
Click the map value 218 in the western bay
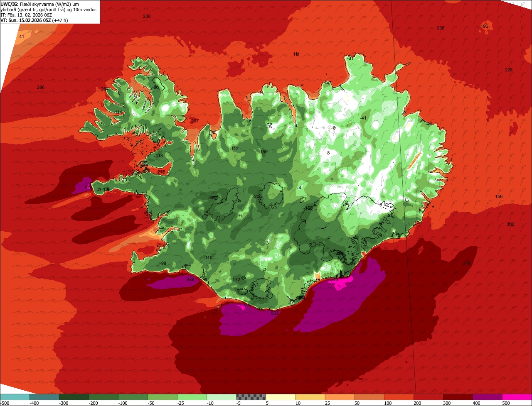pyautogui.click(x=161, y=172)
